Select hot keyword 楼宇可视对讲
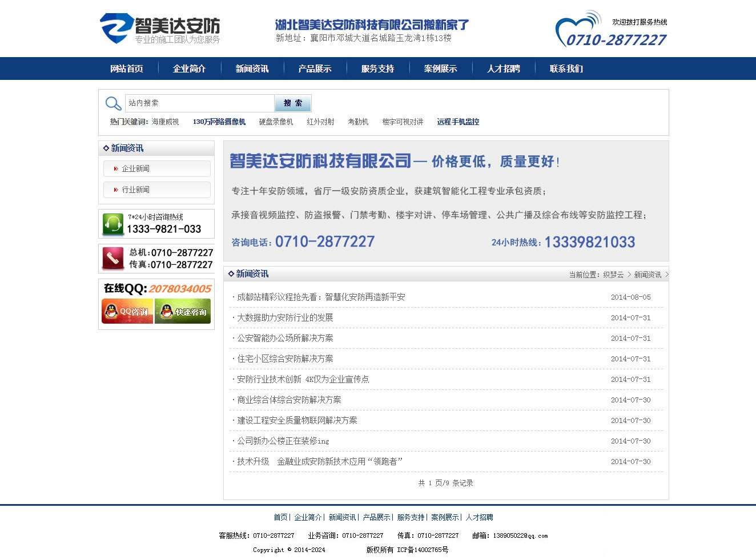 tap(403, 122)
